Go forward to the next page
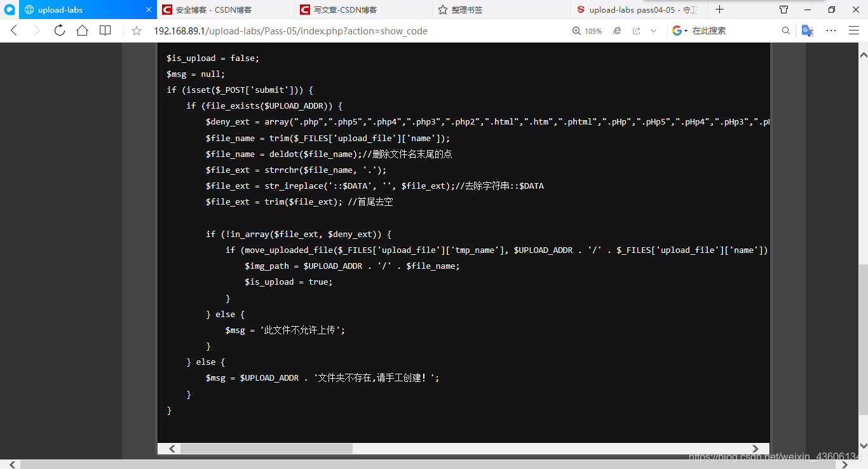 (x=36, y=31)
